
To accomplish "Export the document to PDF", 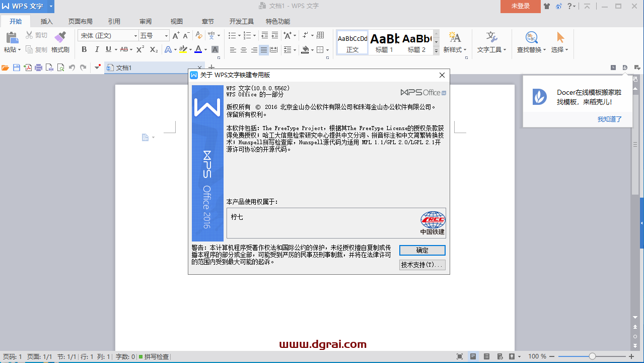I will [x=28, y=68].
